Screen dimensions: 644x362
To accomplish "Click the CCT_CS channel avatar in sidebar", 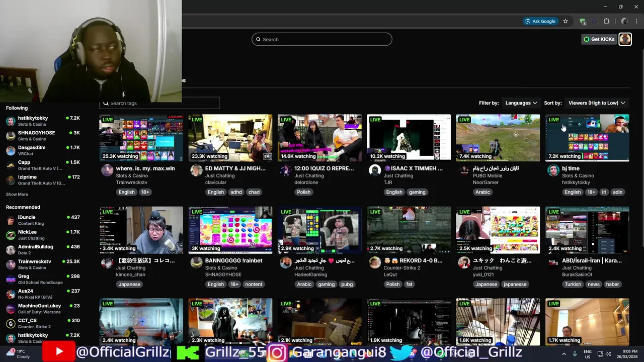I will 11,323.
